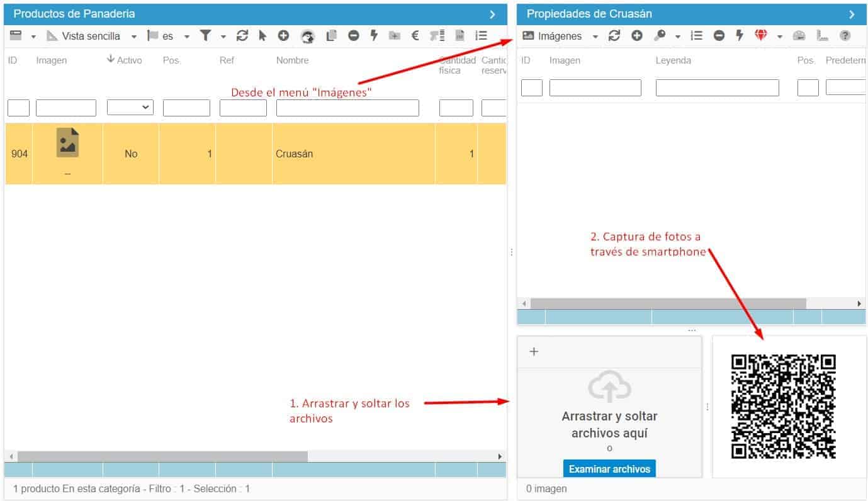The image size is (868, 501).
Task: Delete product with the minus icon
Action: [x=354, y=36]
